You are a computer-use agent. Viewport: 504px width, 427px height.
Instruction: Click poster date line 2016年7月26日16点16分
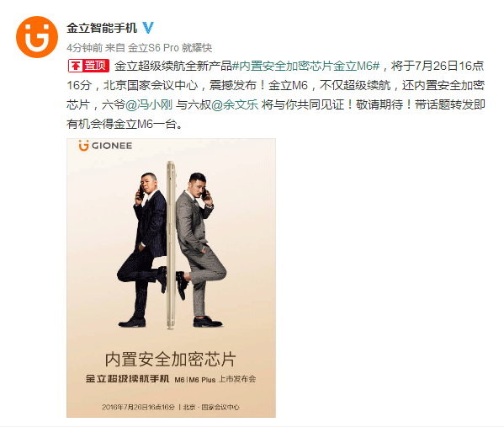pyautogui.click(x=138, y=407)
